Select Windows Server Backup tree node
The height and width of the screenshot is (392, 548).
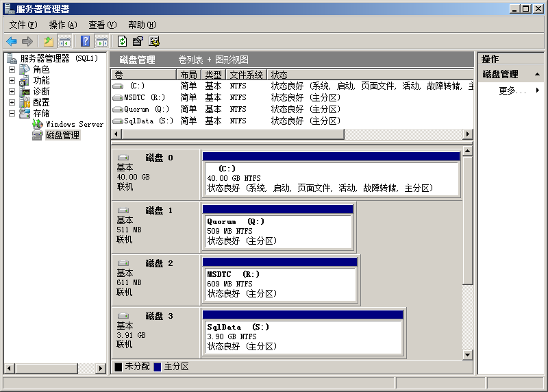click(x=74, y=124)
